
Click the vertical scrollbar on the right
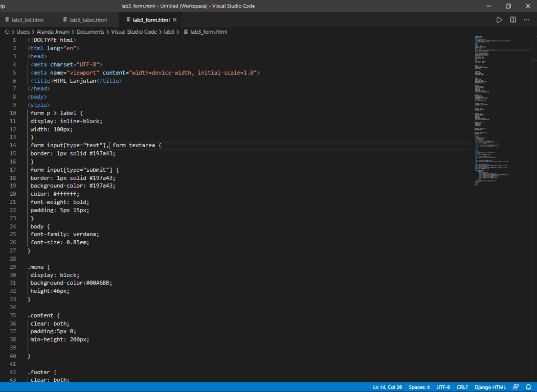click(x=534, y=209)
